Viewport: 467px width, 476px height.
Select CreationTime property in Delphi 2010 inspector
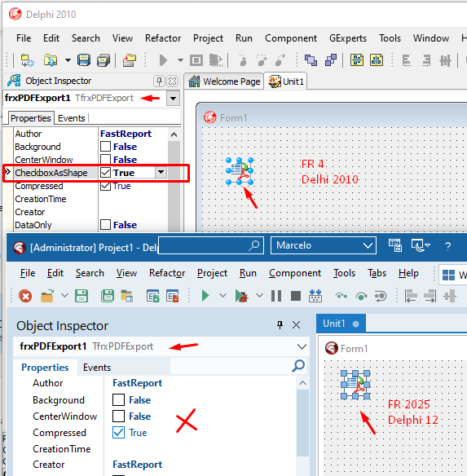coord(41,199)
